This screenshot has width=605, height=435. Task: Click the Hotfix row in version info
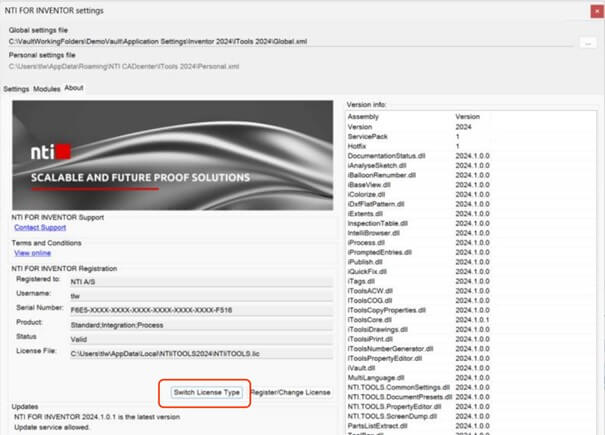471,146
